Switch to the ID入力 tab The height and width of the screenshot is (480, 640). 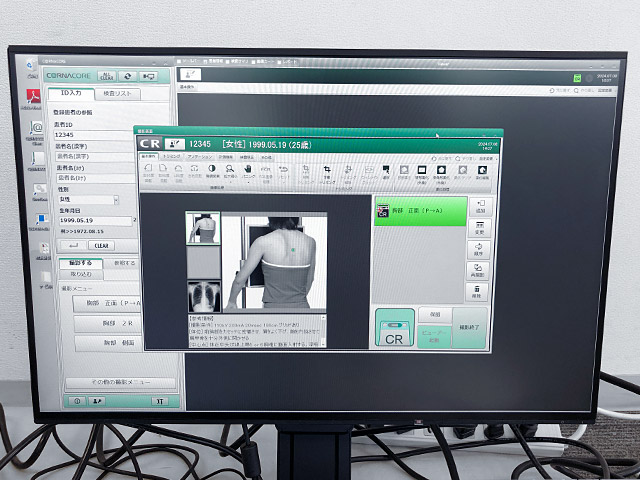pos(71,93)
